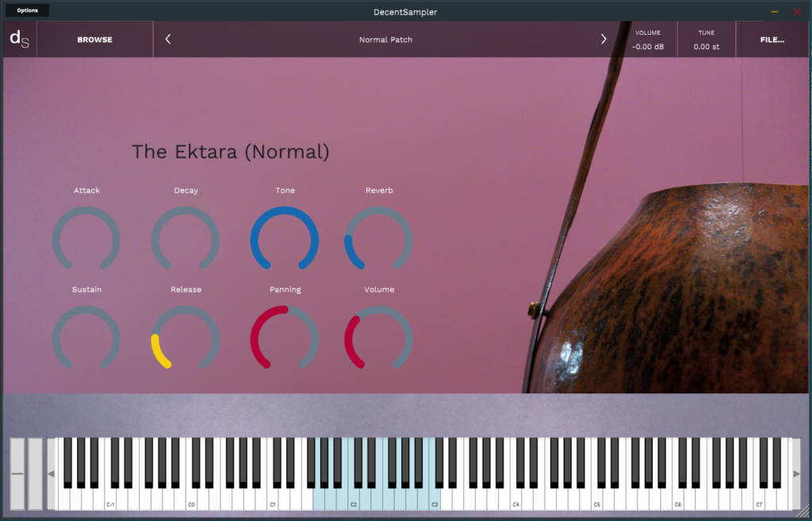Go to the next preset with right chevron
The width and height of the screenshot is (812, 521).
click(x=603, y=40)
